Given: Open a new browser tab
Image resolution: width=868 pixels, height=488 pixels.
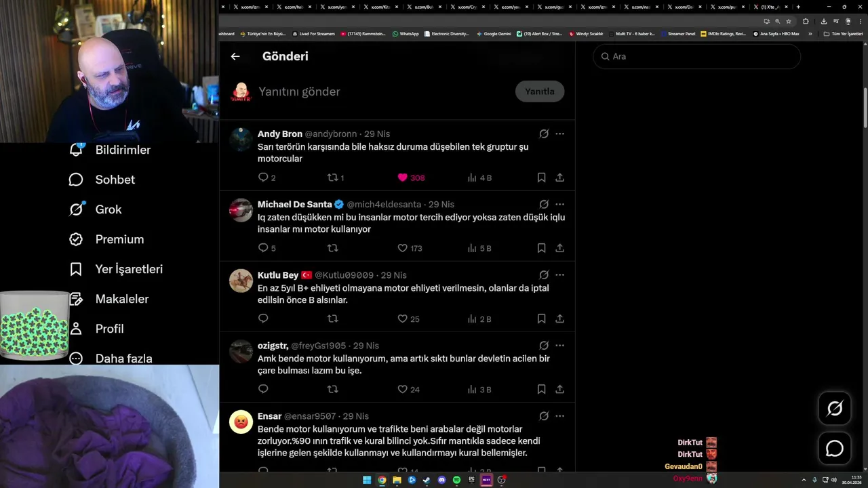Looking at the screenshot, I should [798, 7].
